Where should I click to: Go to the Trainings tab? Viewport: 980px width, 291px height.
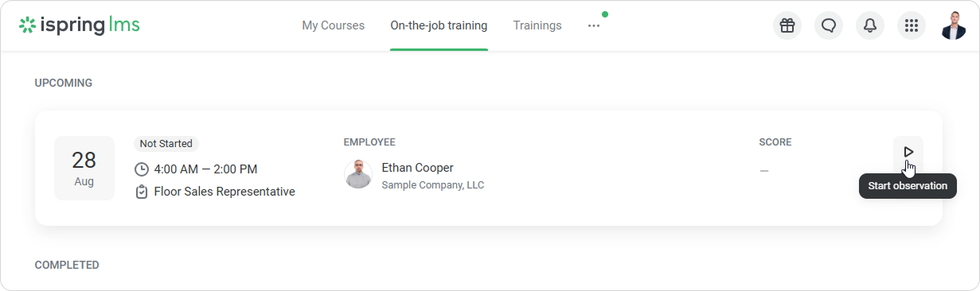pos(537,25)
